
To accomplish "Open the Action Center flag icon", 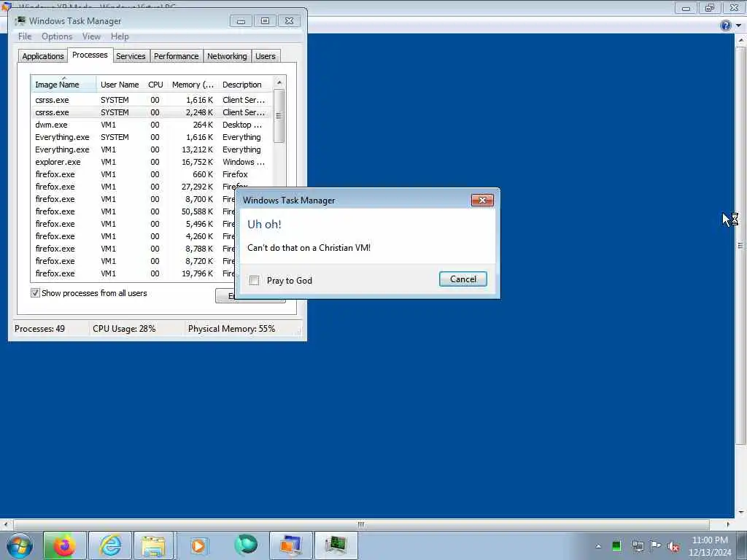I will pyautogui.click(x=656, y=546).
